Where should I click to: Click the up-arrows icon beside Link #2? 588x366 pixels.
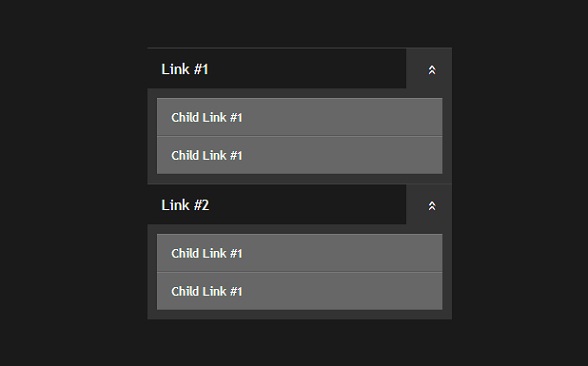(x=432, y=206)
